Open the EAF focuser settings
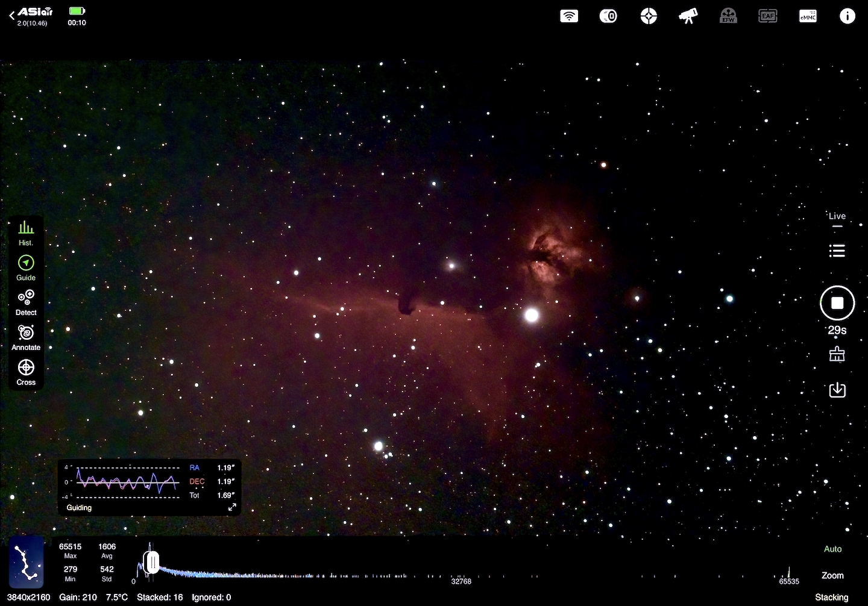This screenshot has height=606, width=868. (x=768, y=16)
